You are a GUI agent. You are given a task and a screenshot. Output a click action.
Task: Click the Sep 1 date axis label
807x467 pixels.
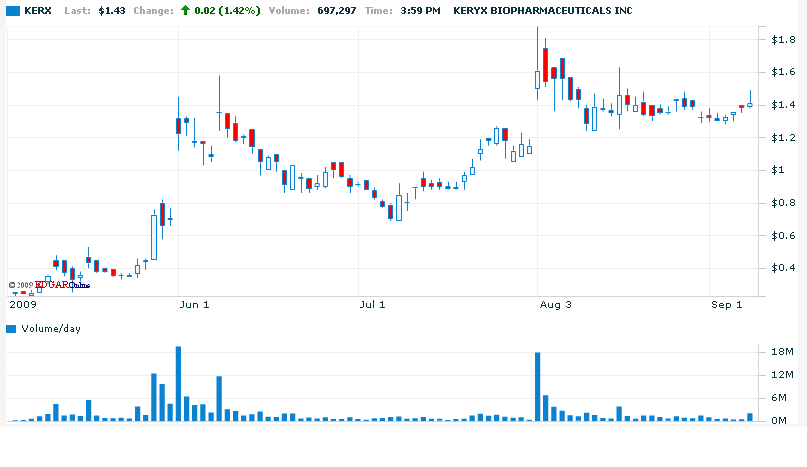tap(727, 305)
